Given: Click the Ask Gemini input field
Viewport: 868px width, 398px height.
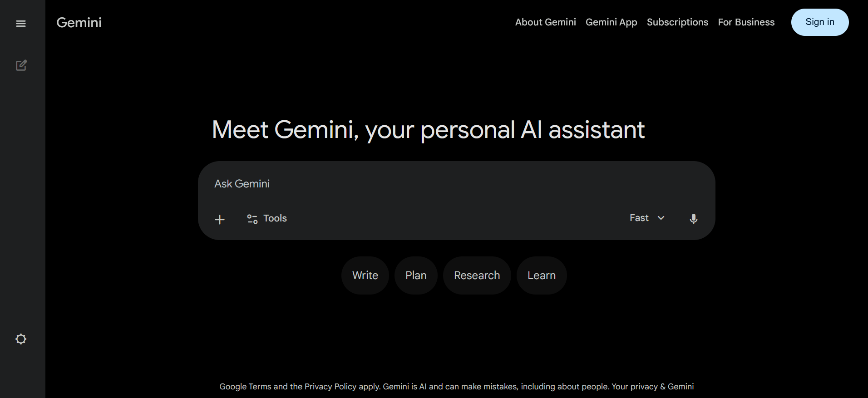Looking at the screenshot, I should (409, 184).
